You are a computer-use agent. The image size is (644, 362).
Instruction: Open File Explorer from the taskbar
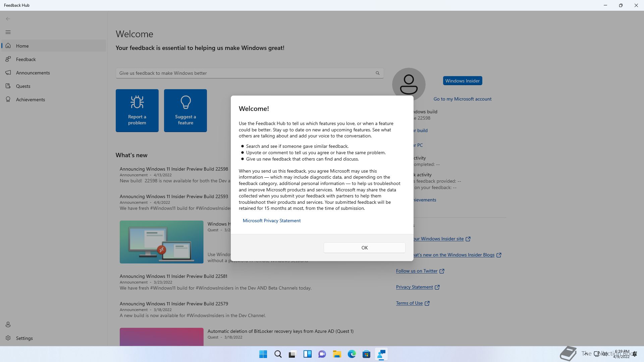click(x=337, y=354)
